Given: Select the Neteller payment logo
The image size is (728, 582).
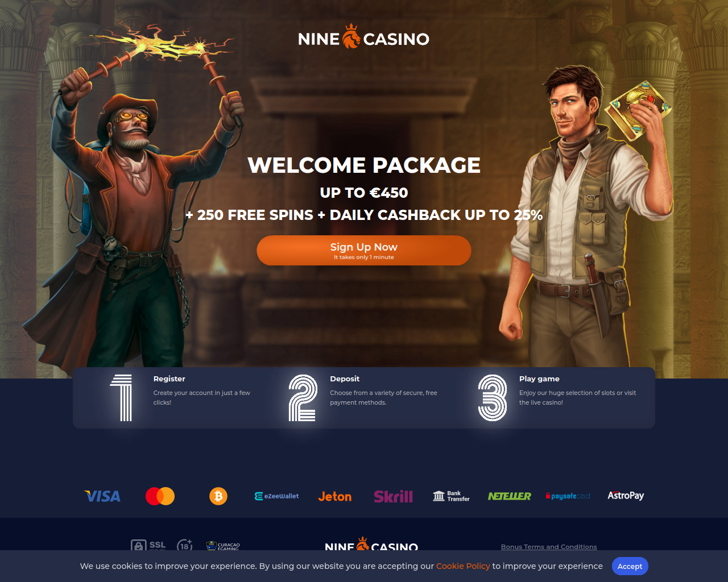Looking at the screenshot, I should coord(510,496).
